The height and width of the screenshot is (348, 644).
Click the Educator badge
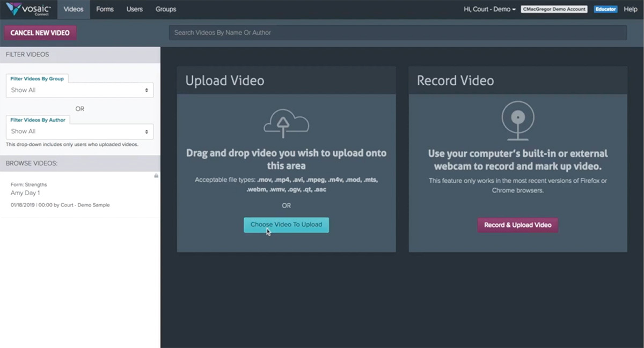click(605, 9)
